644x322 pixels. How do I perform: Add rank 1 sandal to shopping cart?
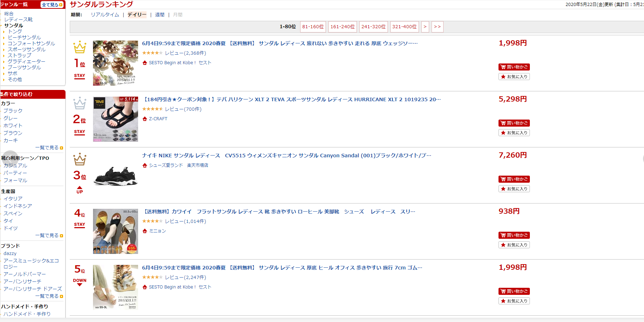514,67
